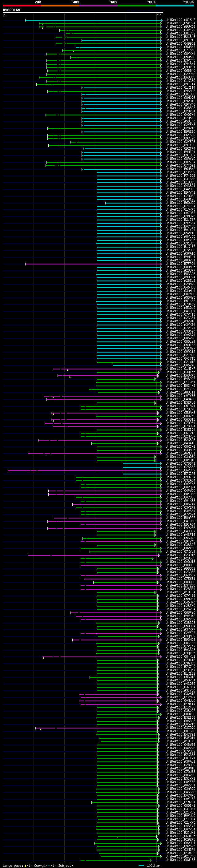Select label UniRef100_Q0PZK4
The width and height of the screenshot is (197, 868).
pyautogui.click(x=180, y=162)
